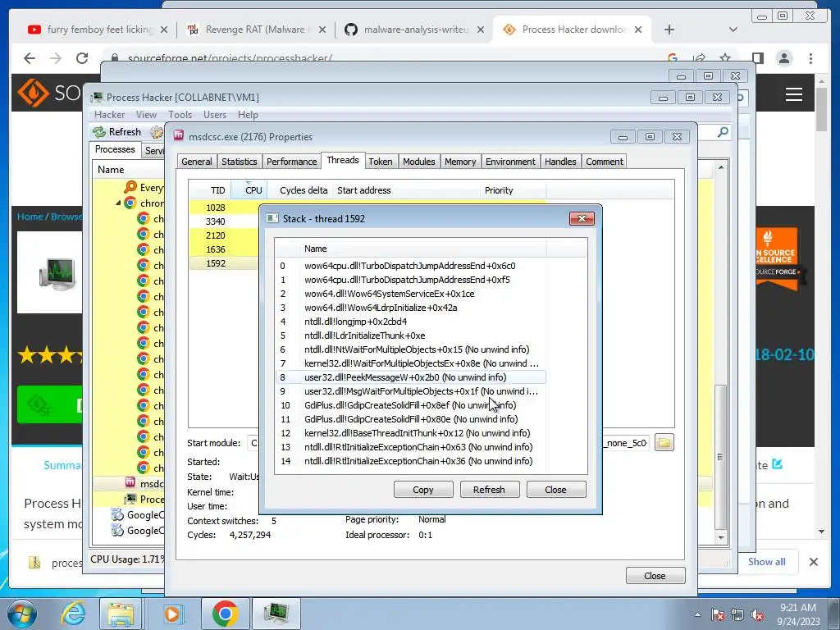Viewport: 840px width, 630px height.
Task: Close the Stack dialog using the Close button
Action: pos(555,490)
